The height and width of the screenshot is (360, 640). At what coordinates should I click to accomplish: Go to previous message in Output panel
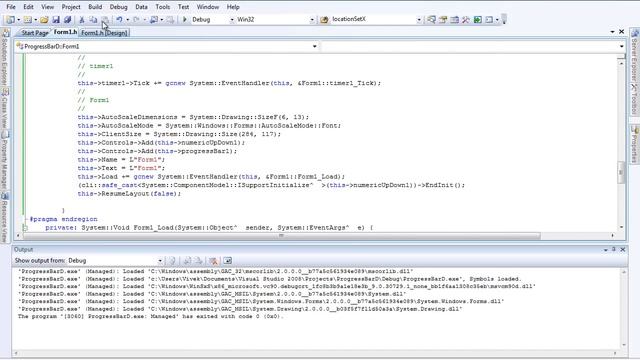click(x=187, y=261)
